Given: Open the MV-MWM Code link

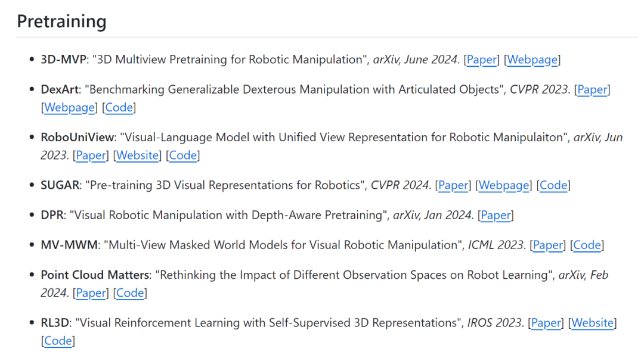Looking at the screenshot, I should click(587, 245).
